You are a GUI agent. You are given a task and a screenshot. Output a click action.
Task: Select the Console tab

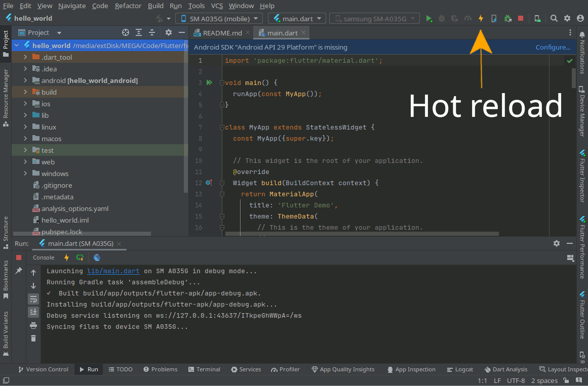(x=44, y=258)
